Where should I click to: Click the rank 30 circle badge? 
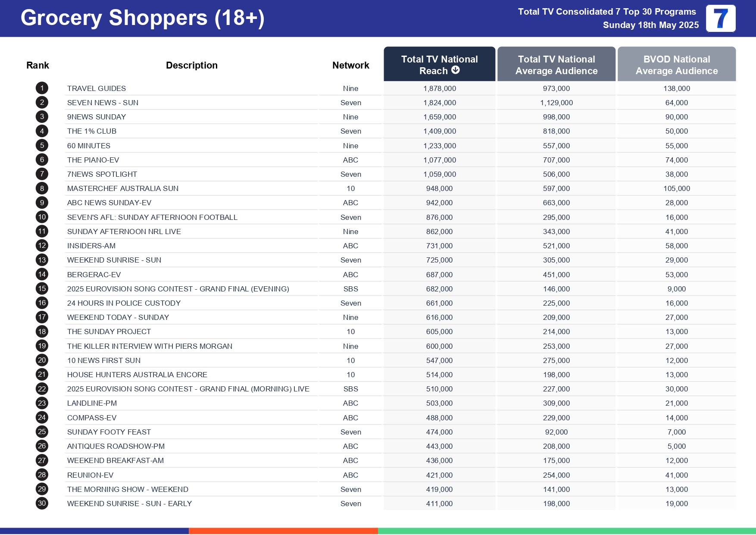click(x=42, y=504)
